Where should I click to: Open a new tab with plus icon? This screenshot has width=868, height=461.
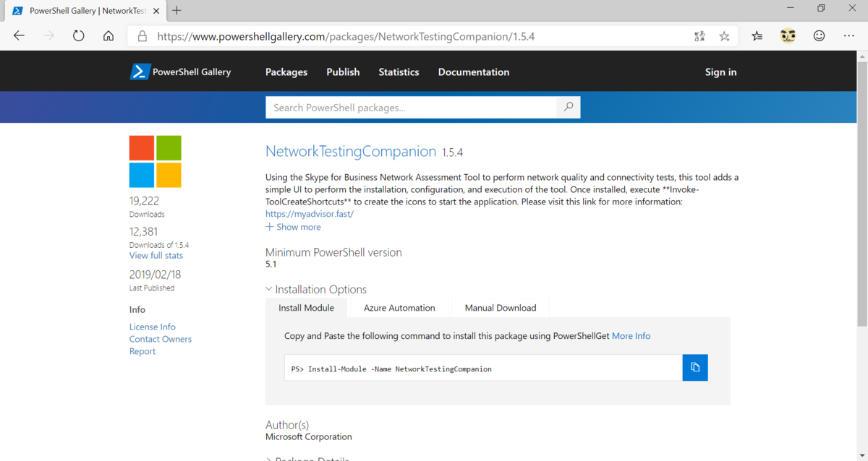177,10
